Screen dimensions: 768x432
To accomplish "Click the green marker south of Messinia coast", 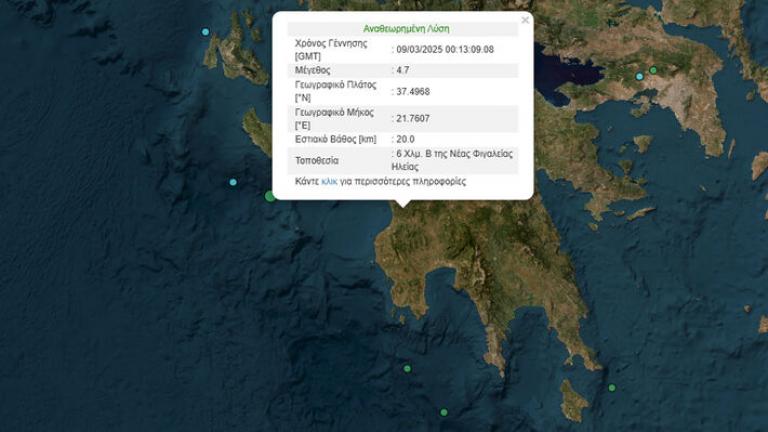I will click(407, 369).
